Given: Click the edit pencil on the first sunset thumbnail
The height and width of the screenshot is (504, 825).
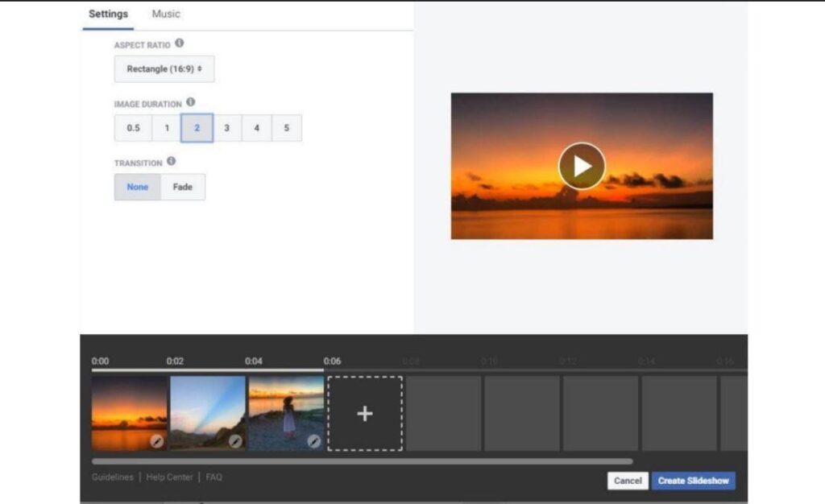Looking at the screenshot, I should 157,441.
